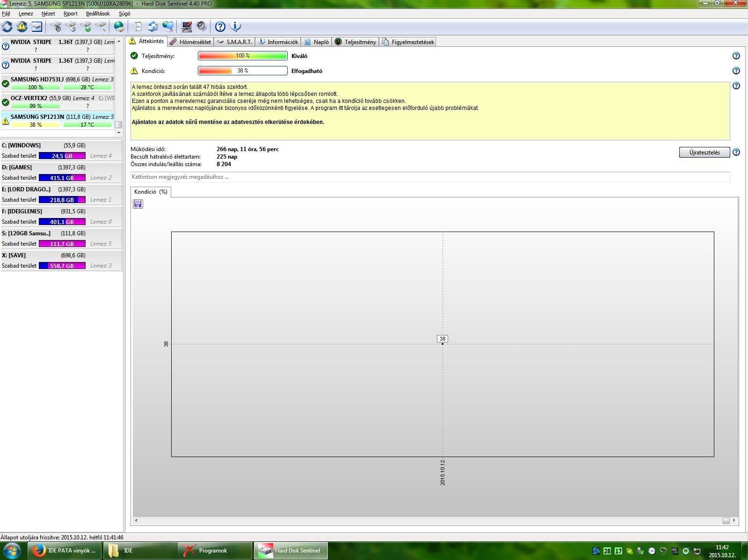Click the graph horizontal scrollbar left arrow

[136, 520]
